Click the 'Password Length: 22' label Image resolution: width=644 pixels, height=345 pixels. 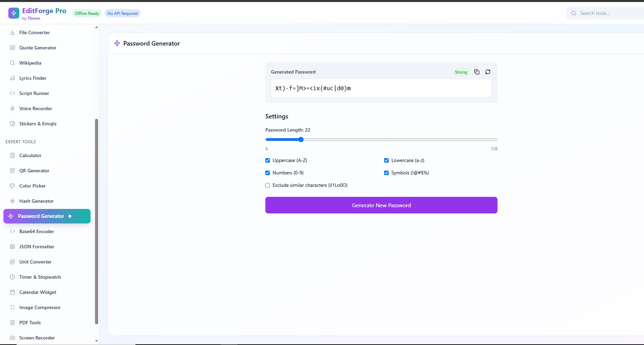288,130
